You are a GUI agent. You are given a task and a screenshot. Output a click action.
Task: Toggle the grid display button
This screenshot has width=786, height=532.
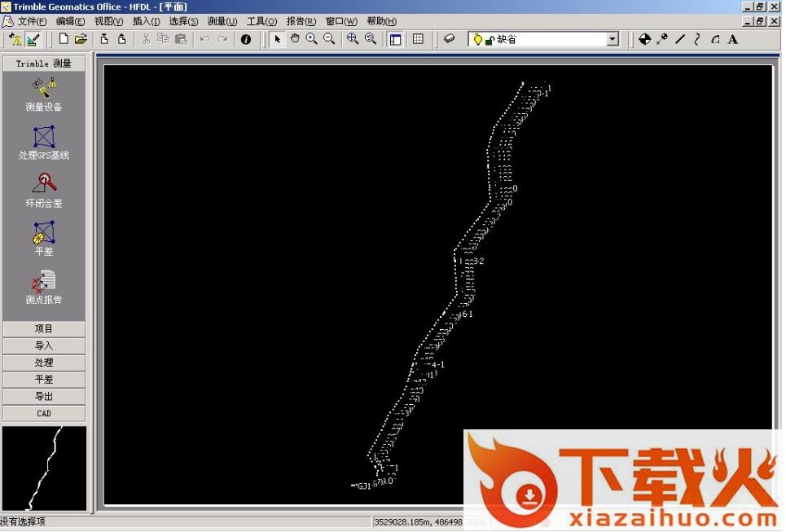pos(418,39)
